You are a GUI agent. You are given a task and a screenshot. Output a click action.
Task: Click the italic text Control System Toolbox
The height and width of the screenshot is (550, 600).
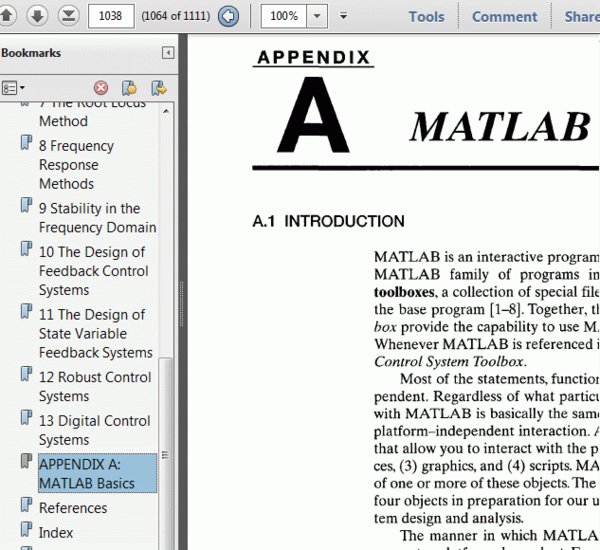tap(449, 362)
